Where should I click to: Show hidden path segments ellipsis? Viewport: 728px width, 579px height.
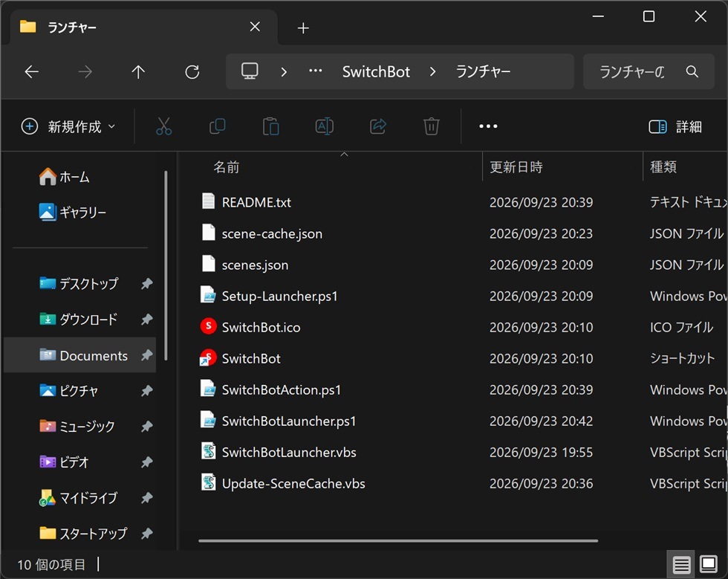[316, 71]
